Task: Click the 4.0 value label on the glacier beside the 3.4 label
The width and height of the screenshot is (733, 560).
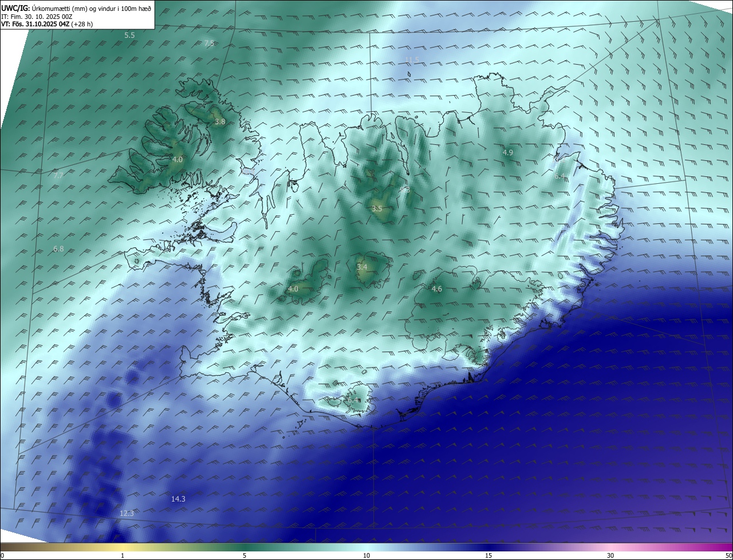Action: point(293,289)
